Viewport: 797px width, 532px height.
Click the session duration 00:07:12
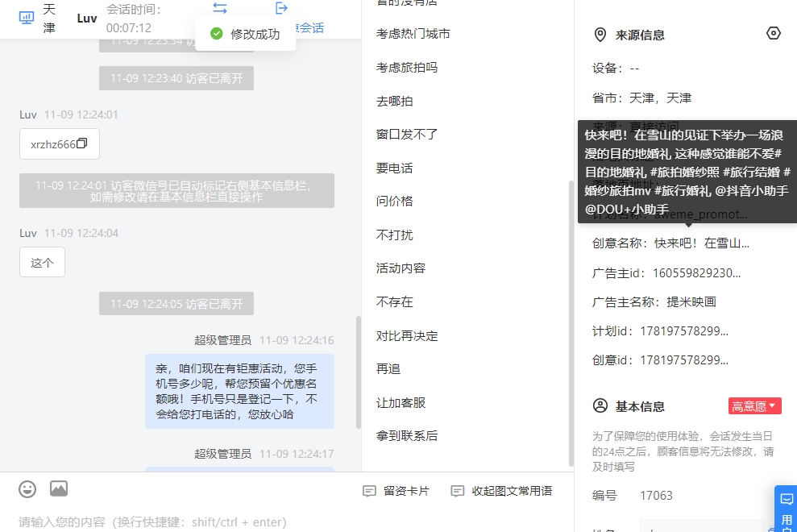point(129,27)
